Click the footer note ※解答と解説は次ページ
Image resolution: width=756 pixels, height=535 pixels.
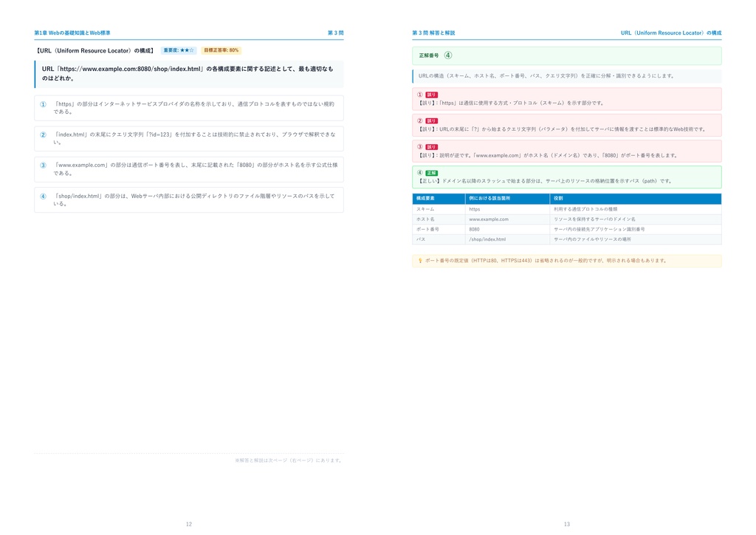pos(289,460)
